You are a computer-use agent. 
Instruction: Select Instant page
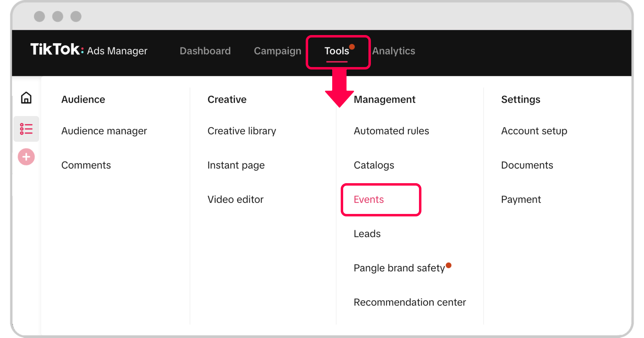236,165
